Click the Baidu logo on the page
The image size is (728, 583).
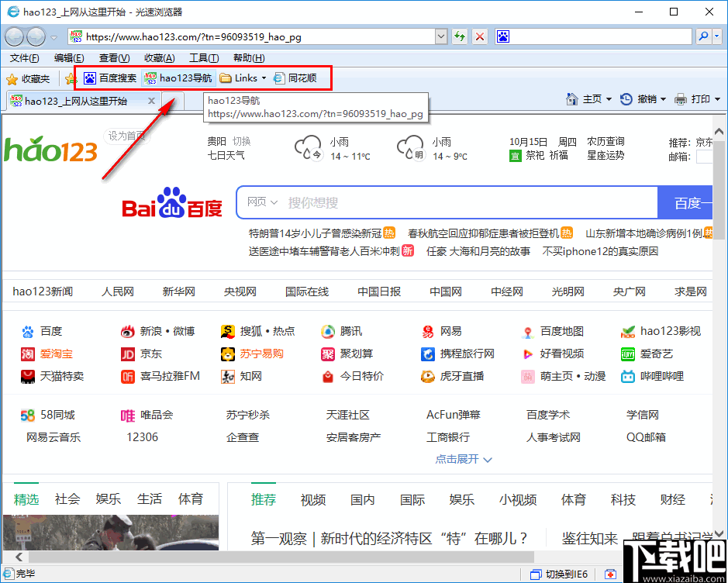click(172, 202)
